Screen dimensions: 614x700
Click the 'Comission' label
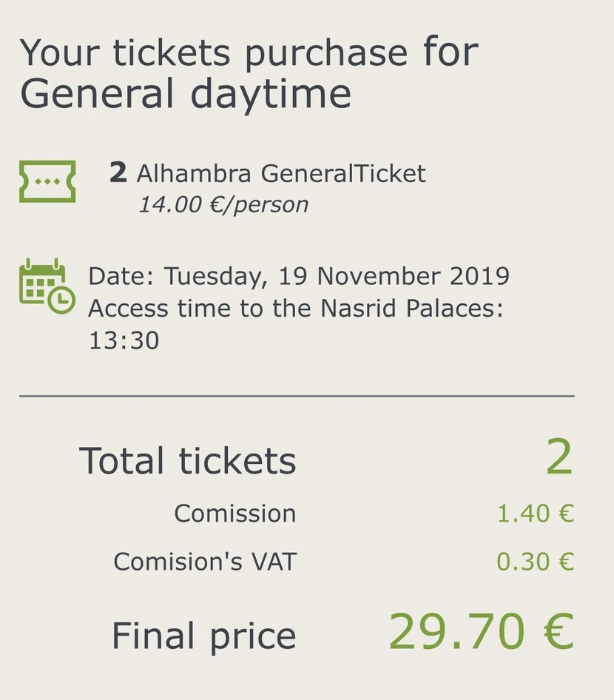pyautogui.click(x=235, y=514)
